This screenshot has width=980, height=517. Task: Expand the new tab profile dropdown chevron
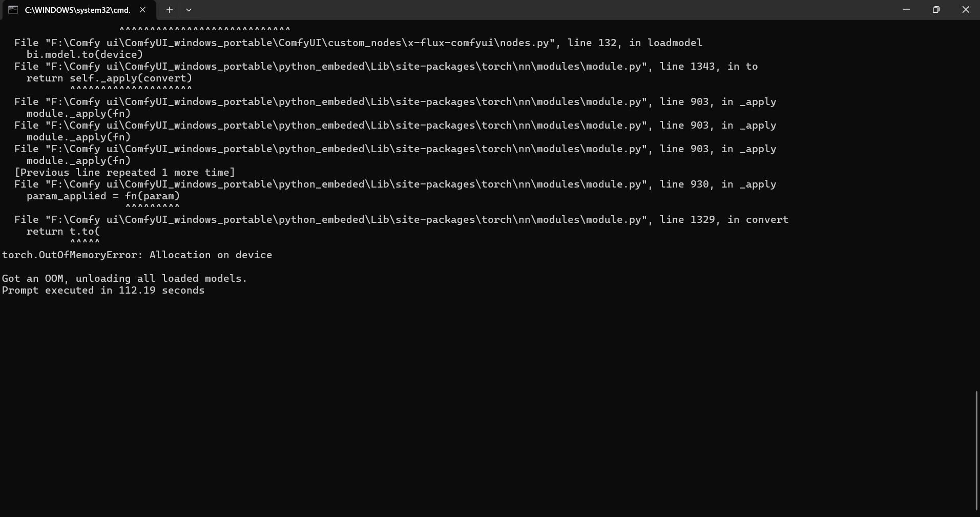189,10
